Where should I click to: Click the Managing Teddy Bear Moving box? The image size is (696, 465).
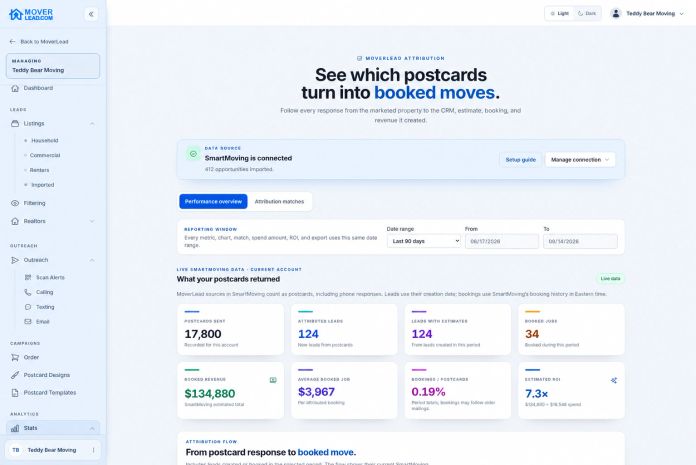point(53,66)
